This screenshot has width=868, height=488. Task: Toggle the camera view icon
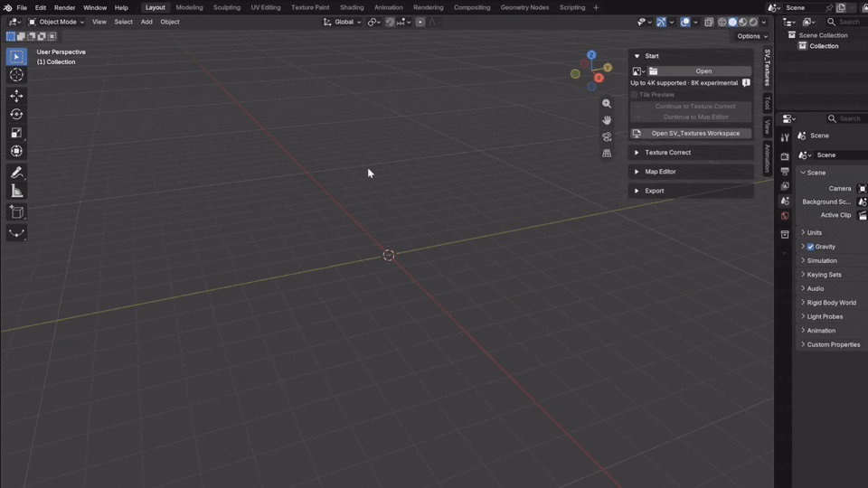click(x=607, y=136)
